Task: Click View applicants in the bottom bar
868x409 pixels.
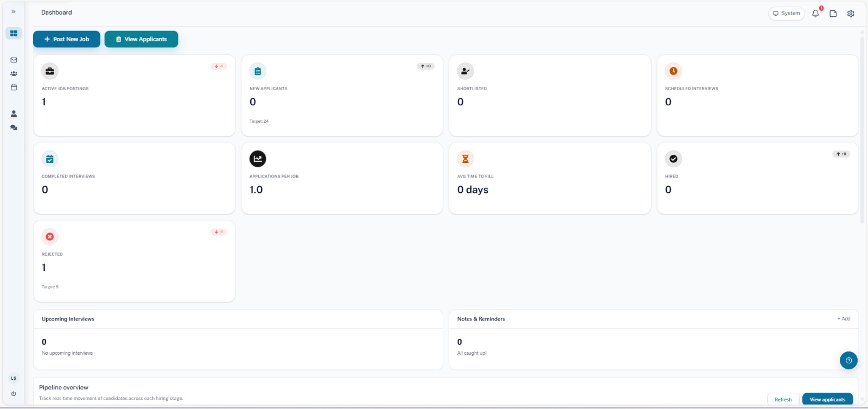Action: [x=827, y=399]
